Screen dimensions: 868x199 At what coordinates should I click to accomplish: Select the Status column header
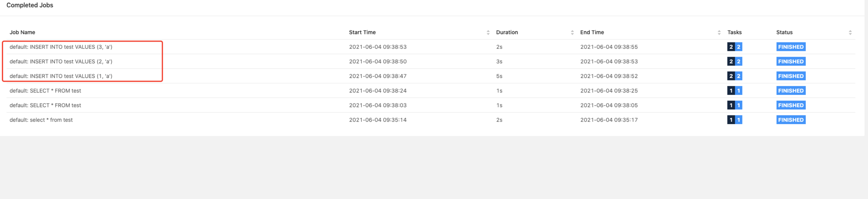point(785,32)
